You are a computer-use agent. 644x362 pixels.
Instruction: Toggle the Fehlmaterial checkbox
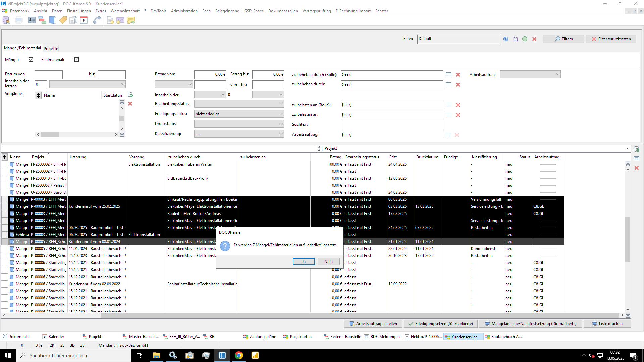click(77, 60)
